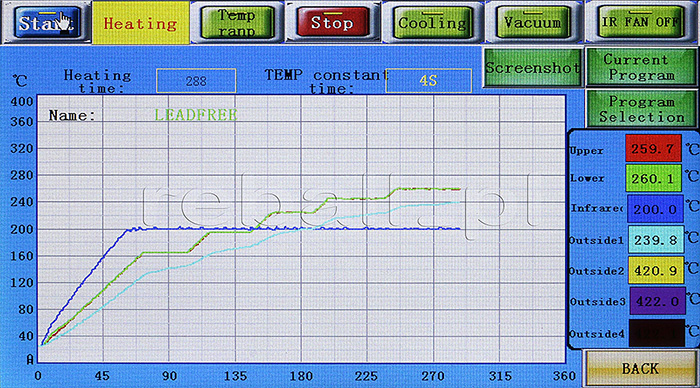Toggle the Vacuum pump button
The height and width of the screenshot is (388, 700).
click(x=532, y=22)
